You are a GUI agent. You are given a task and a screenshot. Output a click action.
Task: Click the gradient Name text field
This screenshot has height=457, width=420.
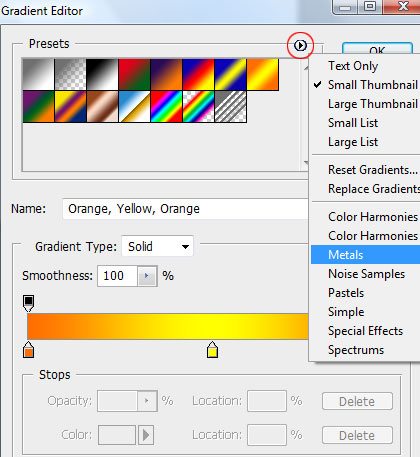click(185, 209)
